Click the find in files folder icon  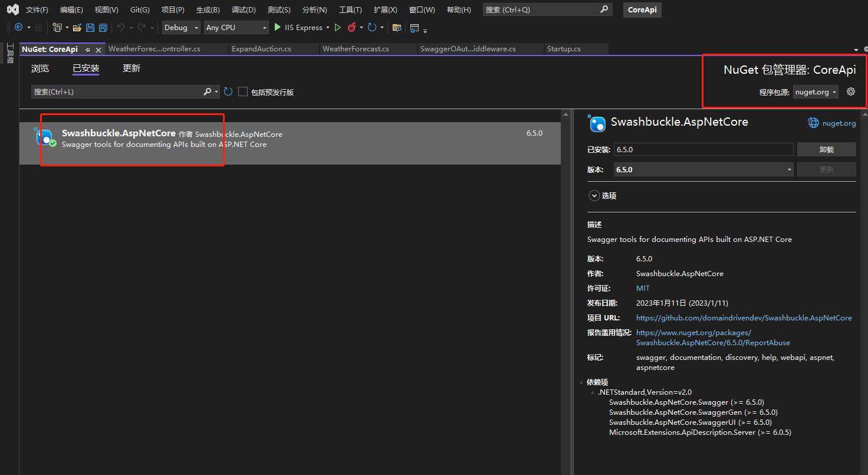click(x=397, y=27)
